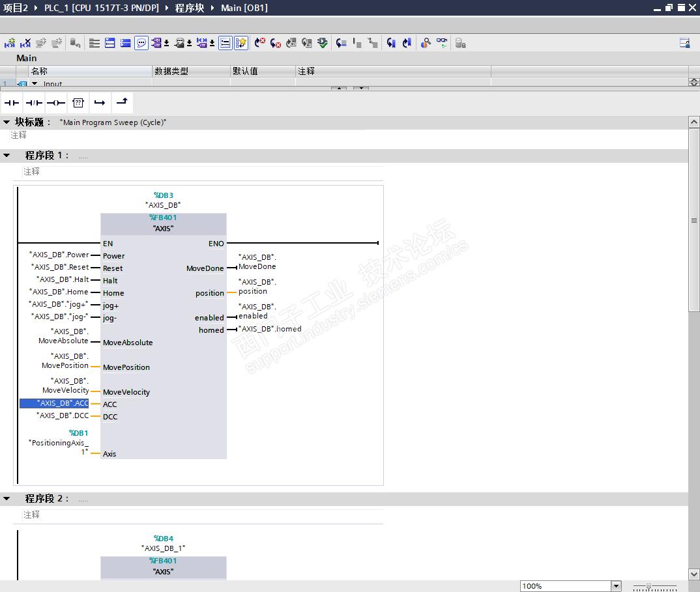Open absolute/symbolic operands dropdown arrow
The height and width of the screenshot is (592, 700).
point(166,43)
